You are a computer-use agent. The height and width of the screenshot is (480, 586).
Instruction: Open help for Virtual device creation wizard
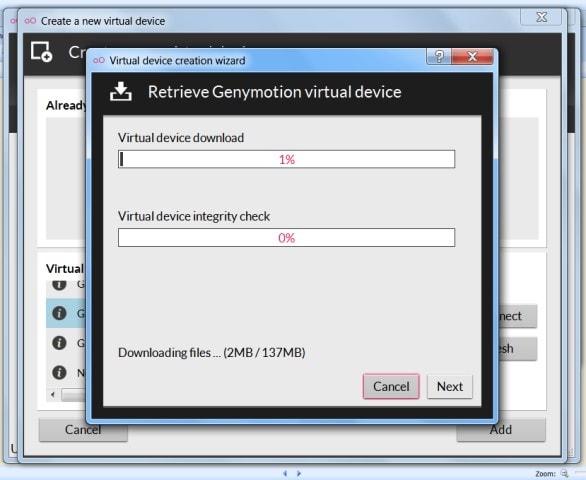pos(439,56)
